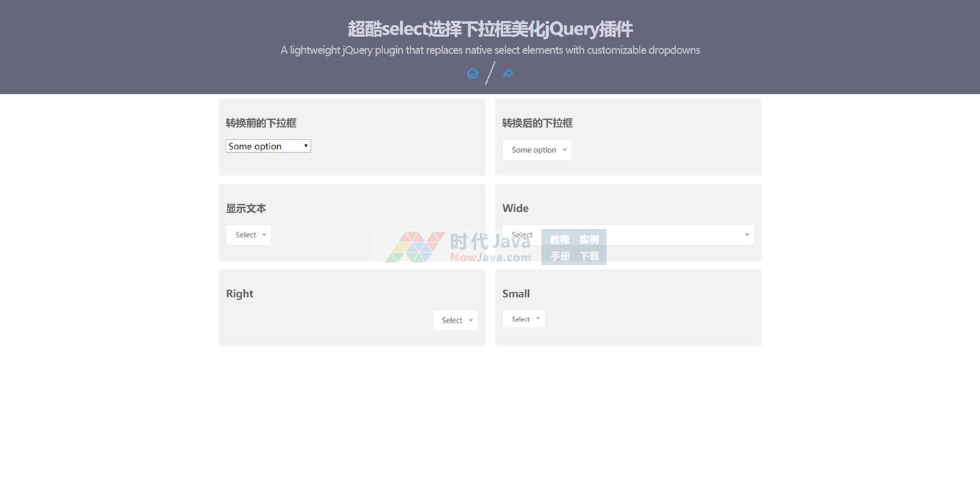Click the 教程 watermark link
The height and width of the screenshot is (494, 980).
[x=559, y=240]
